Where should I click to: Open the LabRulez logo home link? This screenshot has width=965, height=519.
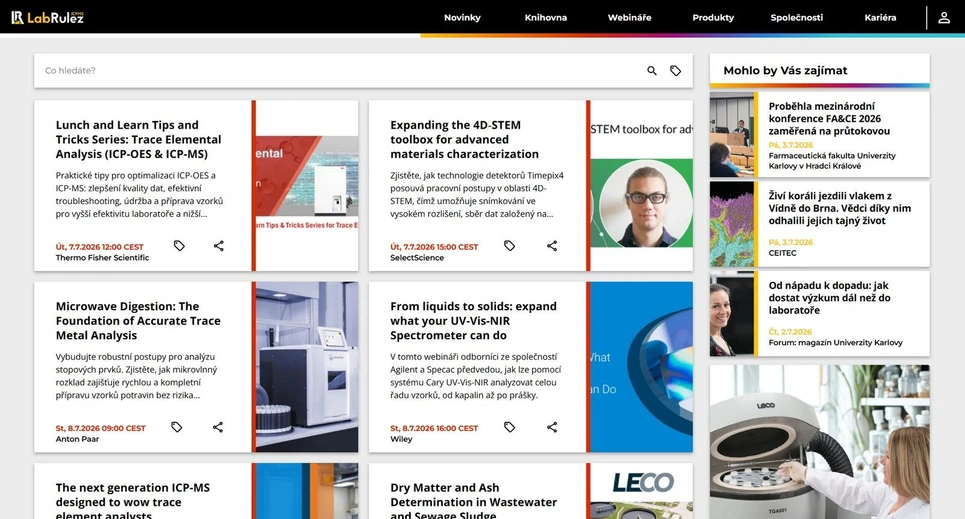click(x=47, y=17)
